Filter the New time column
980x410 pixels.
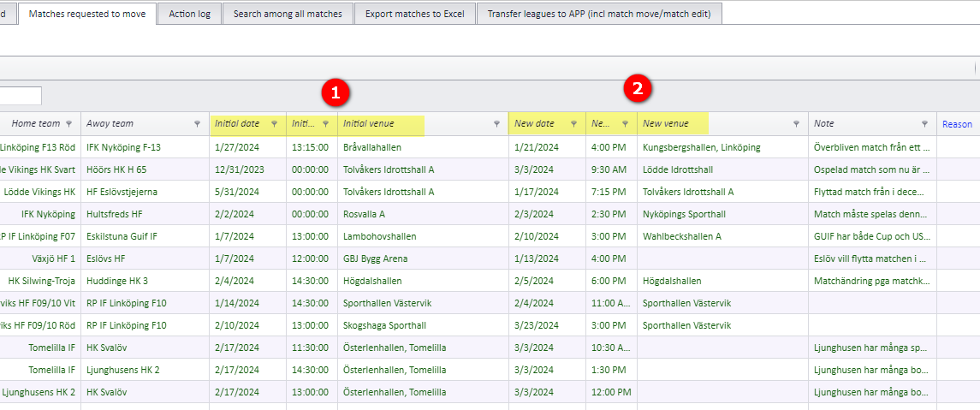point(624,124)
